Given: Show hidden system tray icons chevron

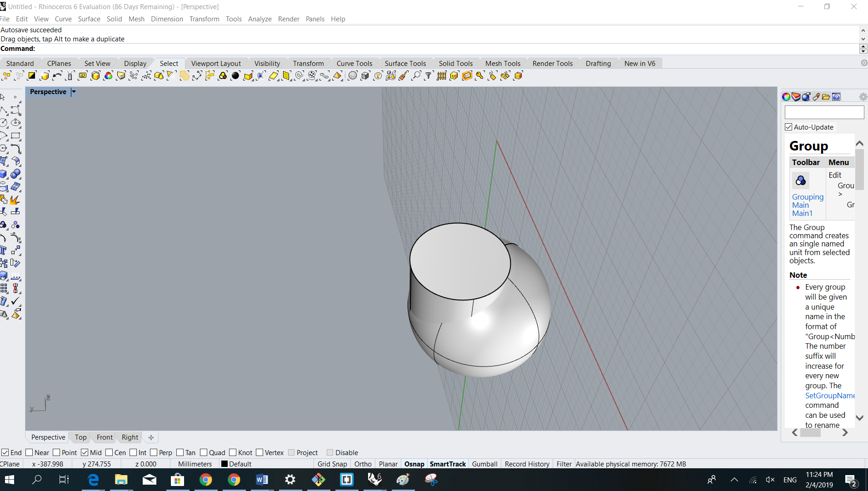Looking at the screenshot, I should [x=734, y=480].
